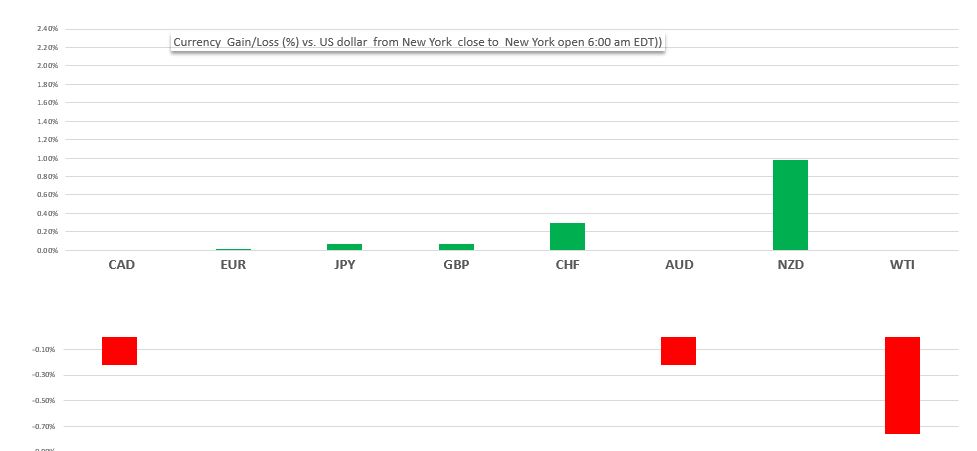Select the JPY axis label
This screenshot has width=977, height=451.
(344, 265)
